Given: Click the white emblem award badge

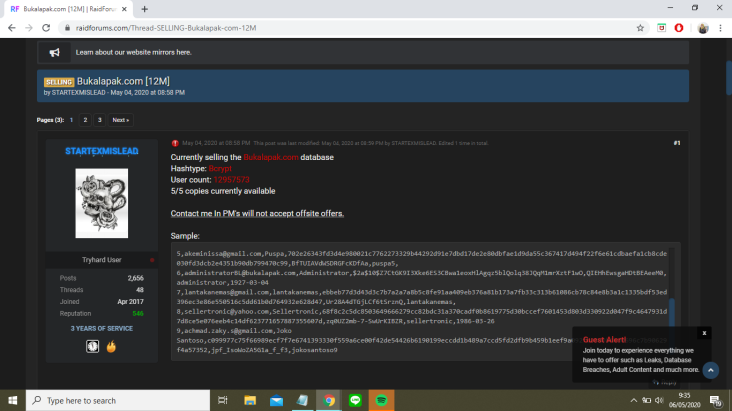Looking at the screenshot, I should pos(92,346).
